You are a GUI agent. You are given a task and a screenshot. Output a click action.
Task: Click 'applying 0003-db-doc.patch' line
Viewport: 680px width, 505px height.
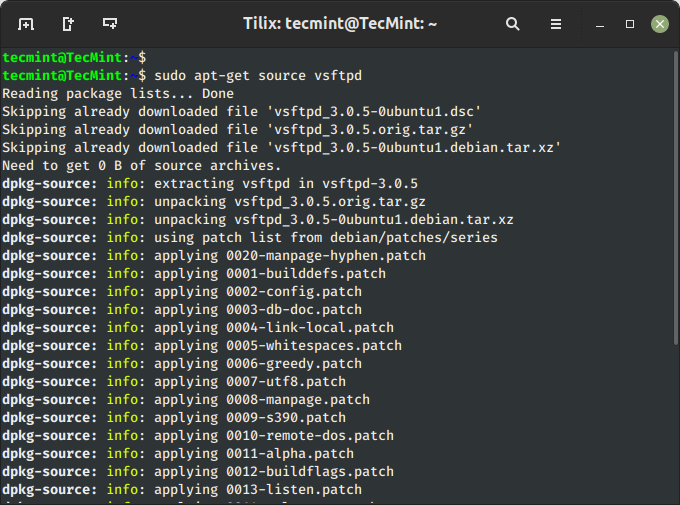pos(182,310)
